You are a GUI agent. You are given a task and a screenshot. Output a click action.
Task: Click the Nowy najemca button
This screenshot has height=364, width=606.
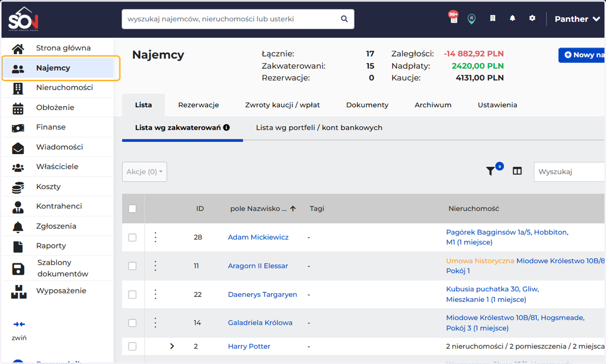click(582, 55)
